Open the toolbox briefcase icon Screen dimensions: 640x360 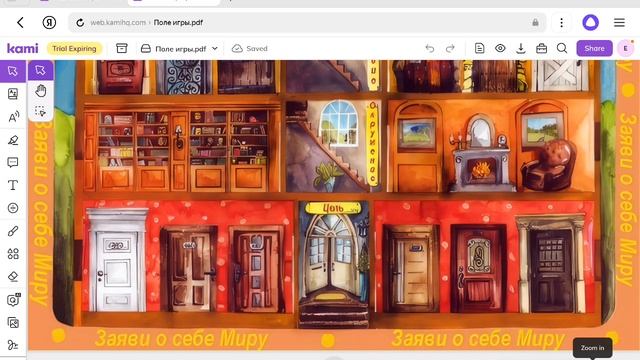point(541,49)
